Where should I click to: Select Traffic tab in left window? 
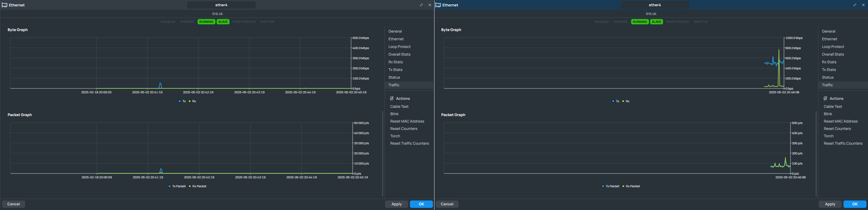[x=409, y=85]
